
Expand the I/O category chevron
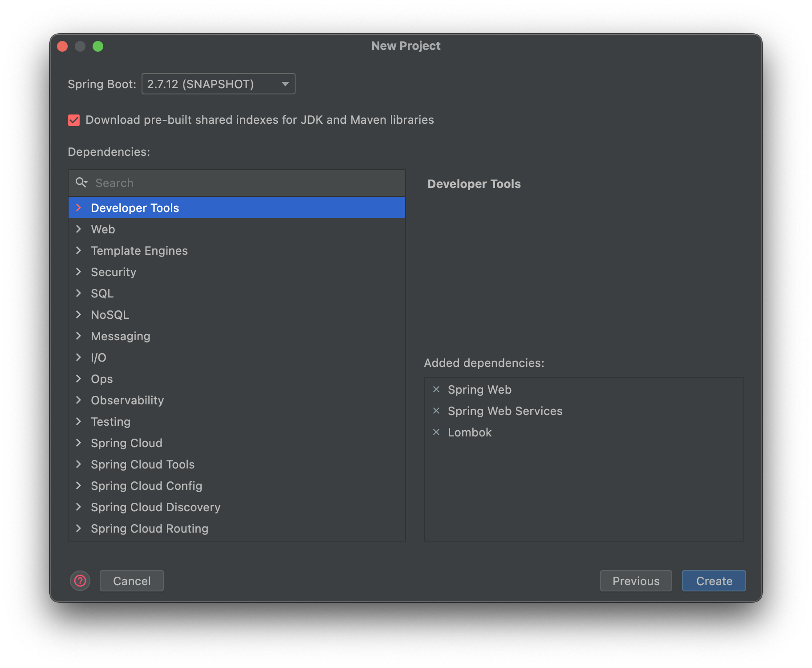[79, 357]
